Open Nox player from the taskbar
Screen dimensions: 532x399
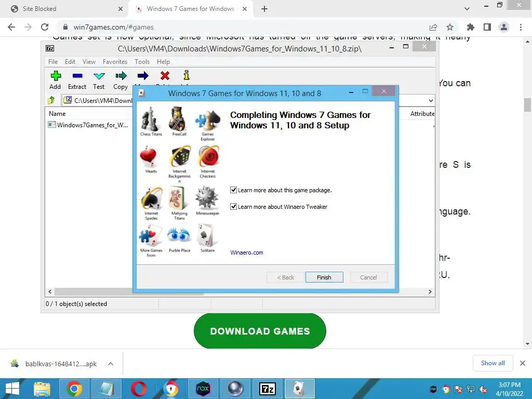point(203,389)
